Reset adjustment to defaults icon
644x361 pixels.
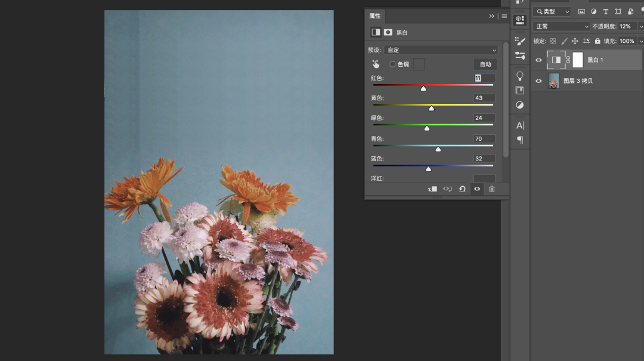(x=462, y=189)
